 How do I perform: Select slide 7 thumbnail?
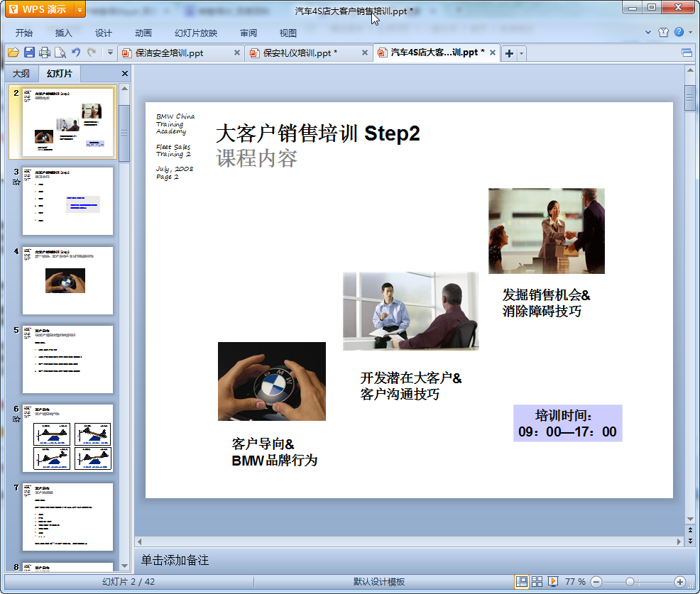pos(67,517)
